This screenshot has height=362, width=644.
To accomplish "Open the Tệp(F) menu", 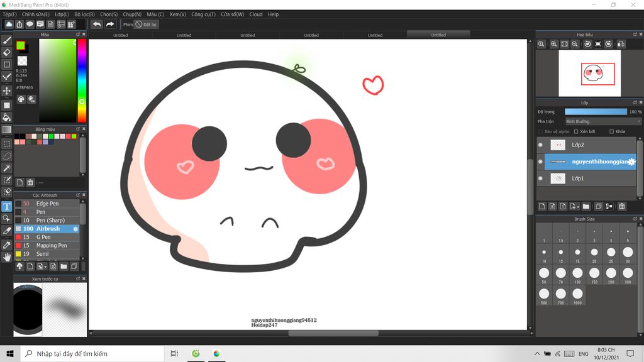I will 9,14.
